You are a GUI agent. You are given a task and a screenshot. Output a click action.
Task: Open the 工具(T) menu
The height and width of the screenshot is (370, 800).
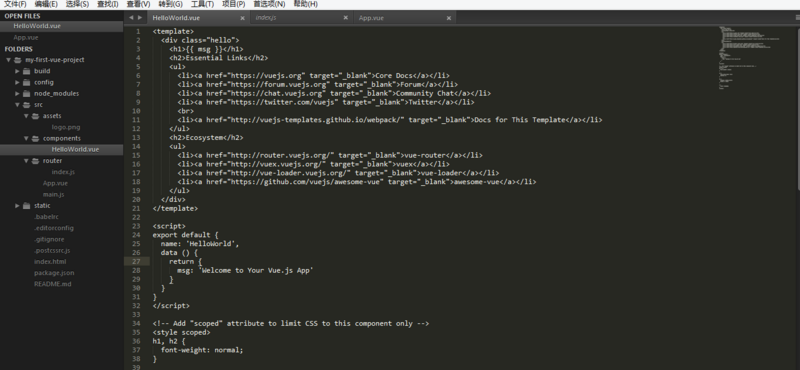pyautogui.click(x=203, y=4)
